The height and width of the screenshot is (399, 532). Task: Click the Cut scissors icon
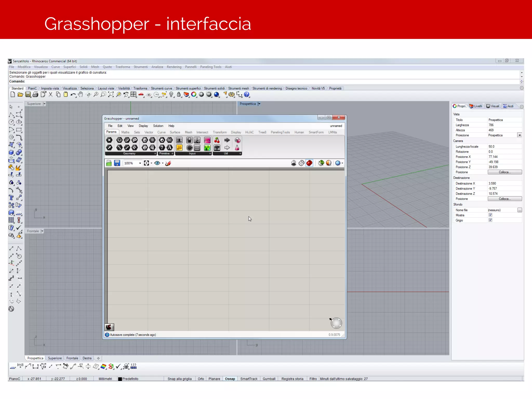[x=51, y=95]
